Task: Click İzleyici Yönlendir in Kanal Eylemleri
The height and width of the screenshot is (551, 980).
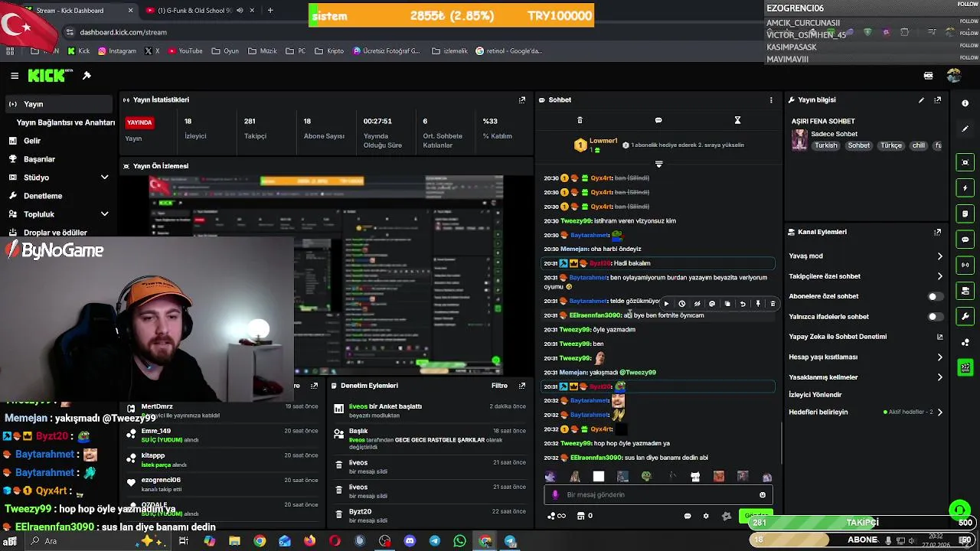Action: 815,395
